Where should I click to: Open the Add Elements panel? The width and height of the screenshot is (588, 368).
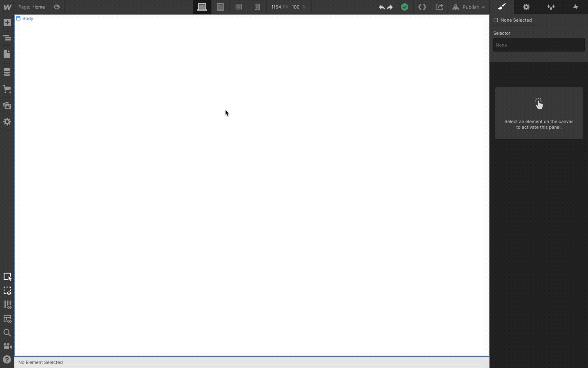coord(7,22)
